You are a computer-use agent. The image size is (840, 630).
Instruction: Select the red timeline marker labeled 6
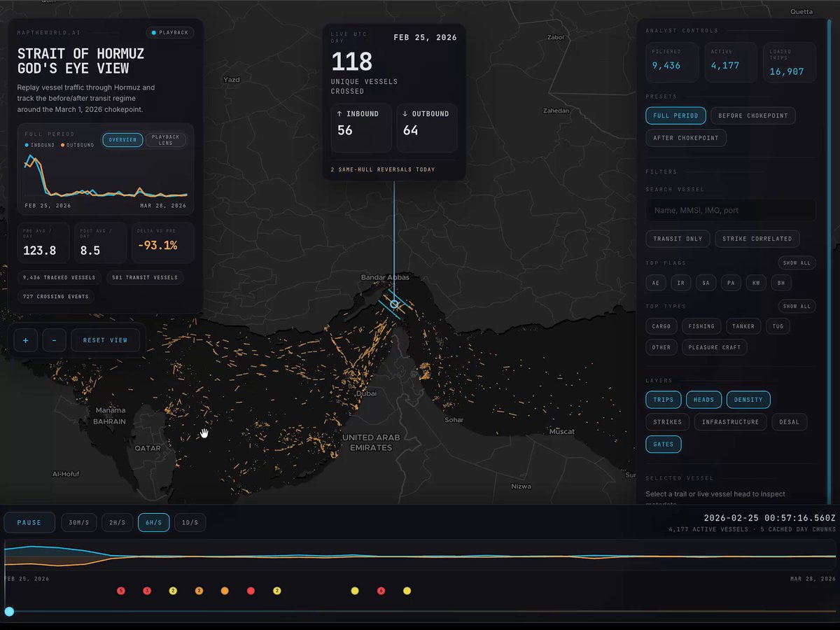coord(381,591)
